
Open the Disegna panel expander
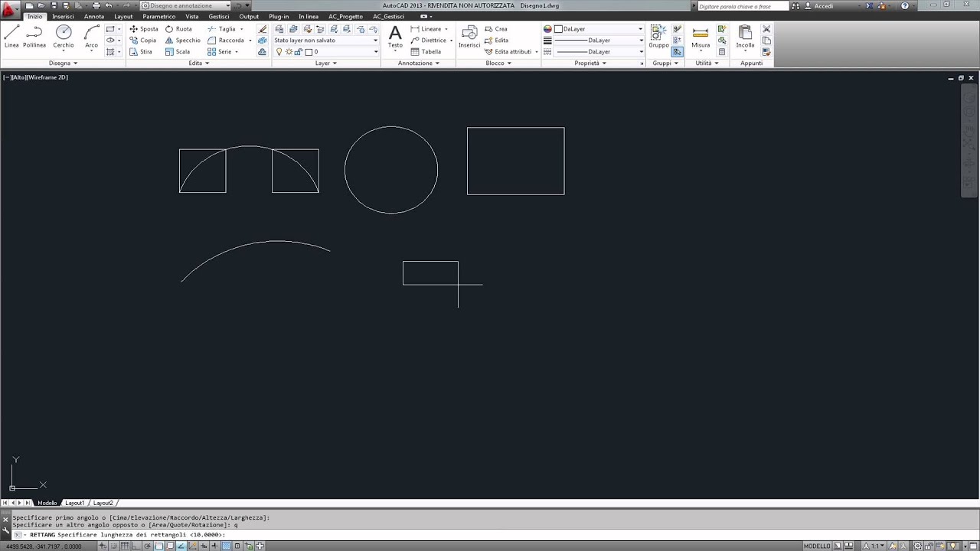[x=63, y=64]
